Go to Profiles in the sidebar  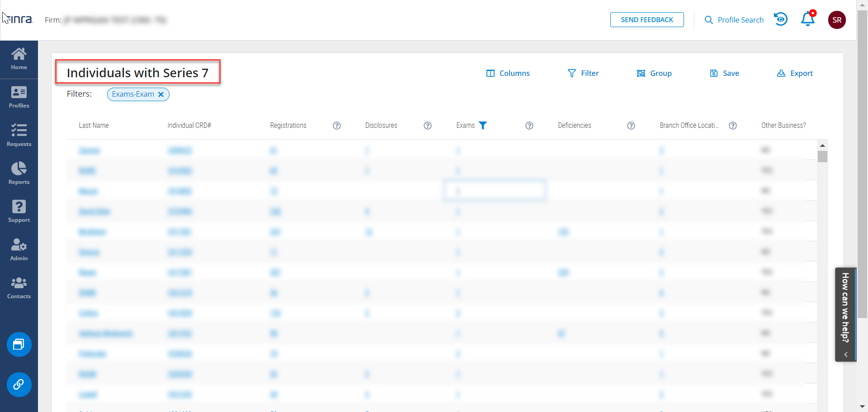[x=19, y=97]
